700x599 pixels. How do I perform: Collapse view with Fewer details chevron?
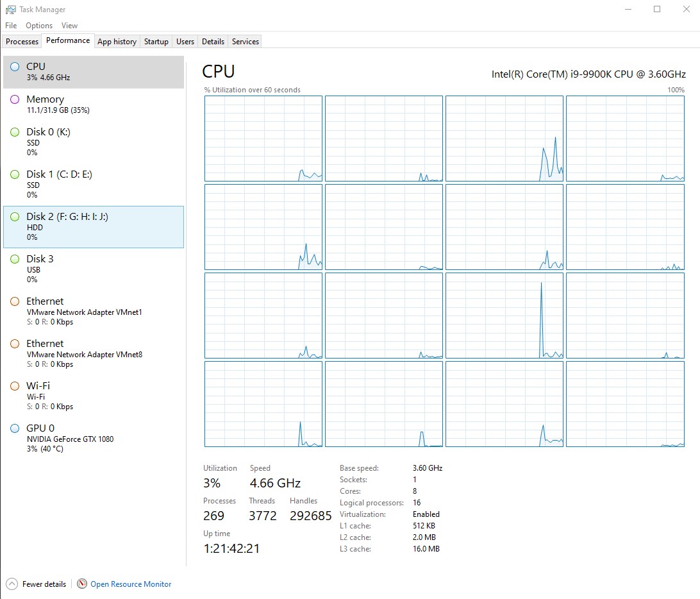12,584
